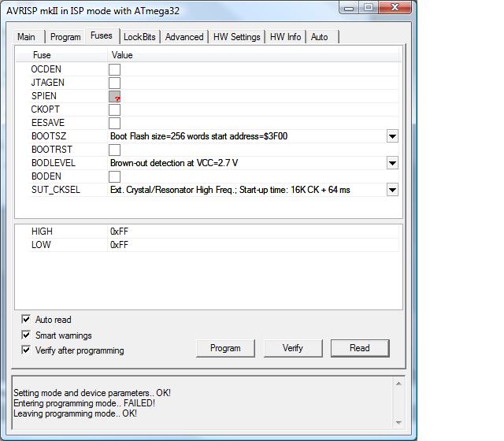Select the OCDEN fuse label
This screenshot has width=504, height=441.
tap(46, 69)
